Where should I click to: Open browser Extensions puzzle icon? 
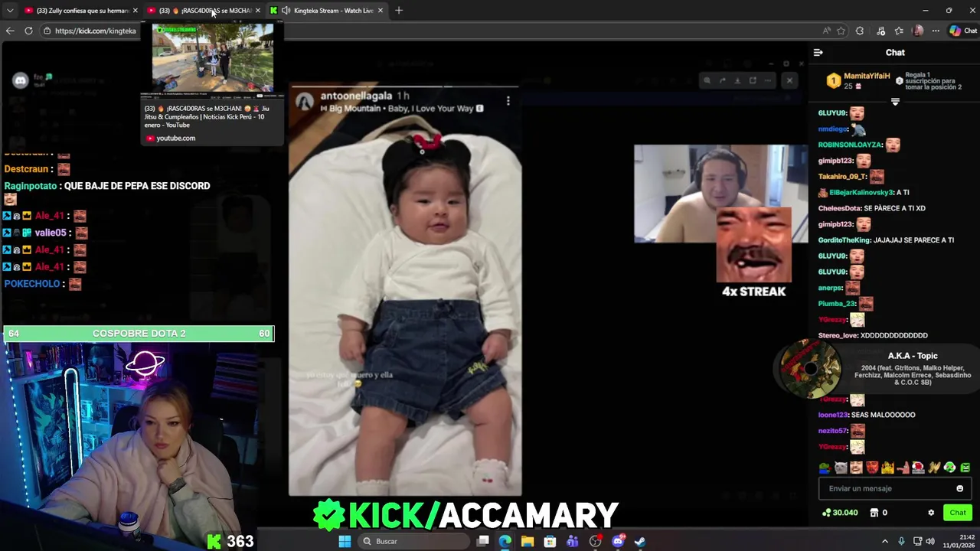[x=860, y=31]
